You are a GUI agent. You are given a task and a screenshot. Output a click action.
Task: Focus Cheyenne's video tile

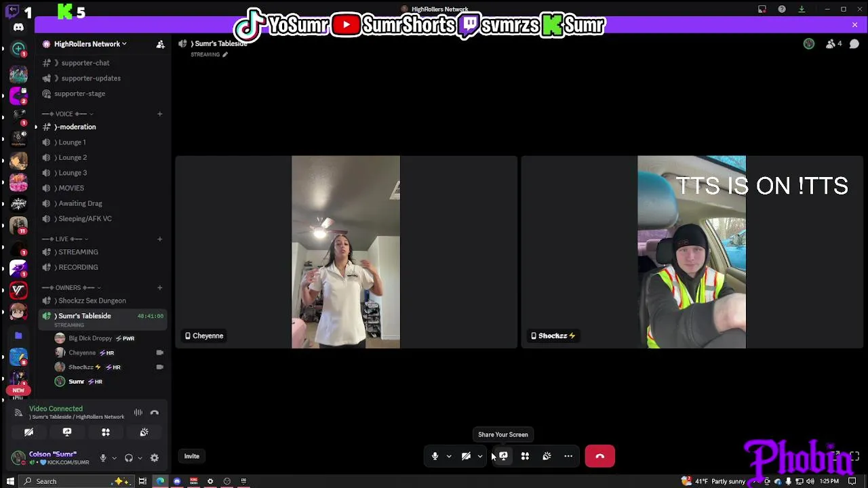point(346,252)
